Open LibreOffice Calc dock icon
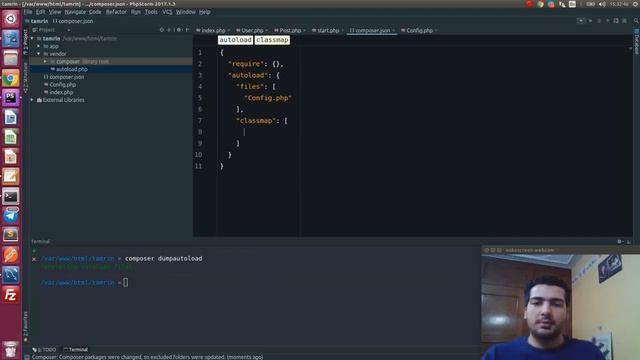 [x=11, y=137]
